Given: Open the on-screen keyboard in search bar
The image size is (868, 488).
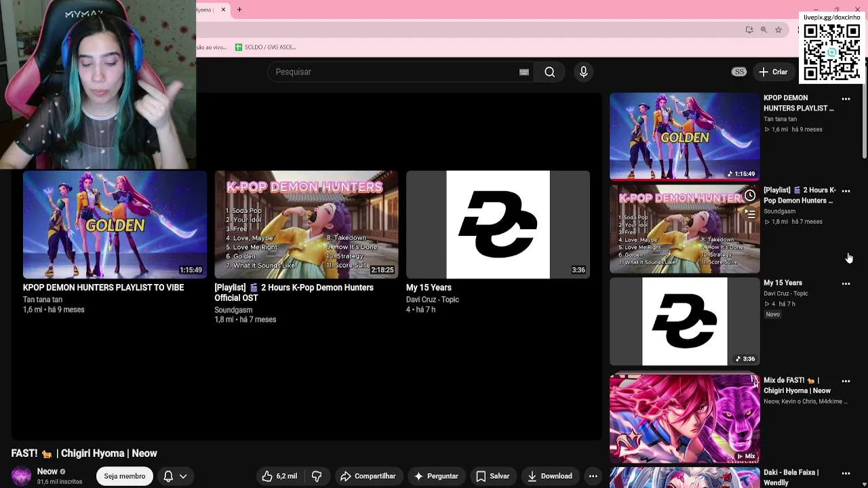Looking at the screenshot, I should point(524,72).
